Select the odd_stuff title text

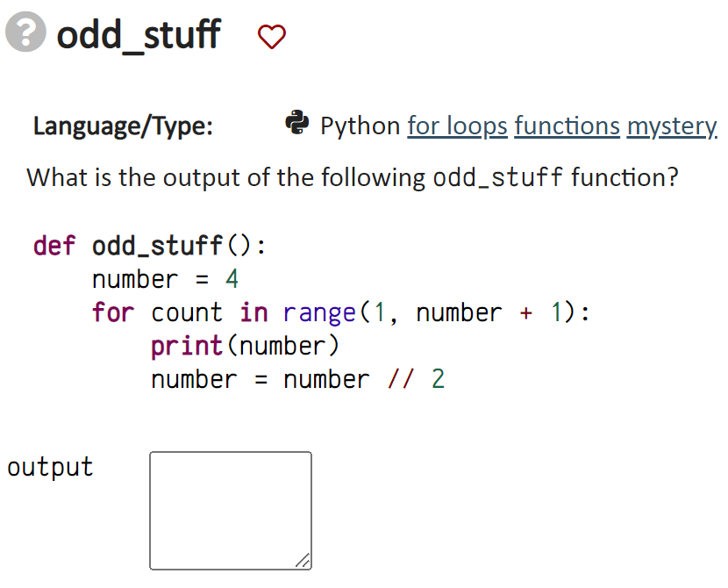pos(139,35)
